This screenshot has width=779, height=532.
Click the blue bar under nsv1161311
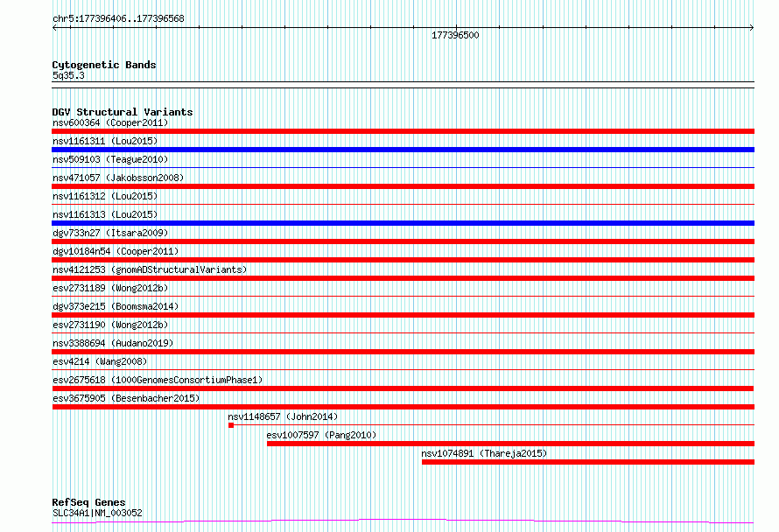403,150
